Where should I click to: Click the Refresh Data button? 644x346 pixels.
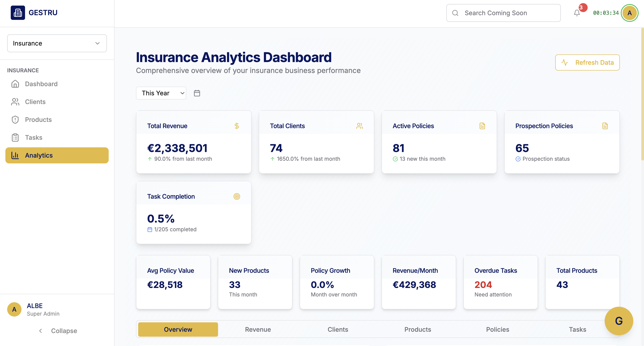(587, 63)
